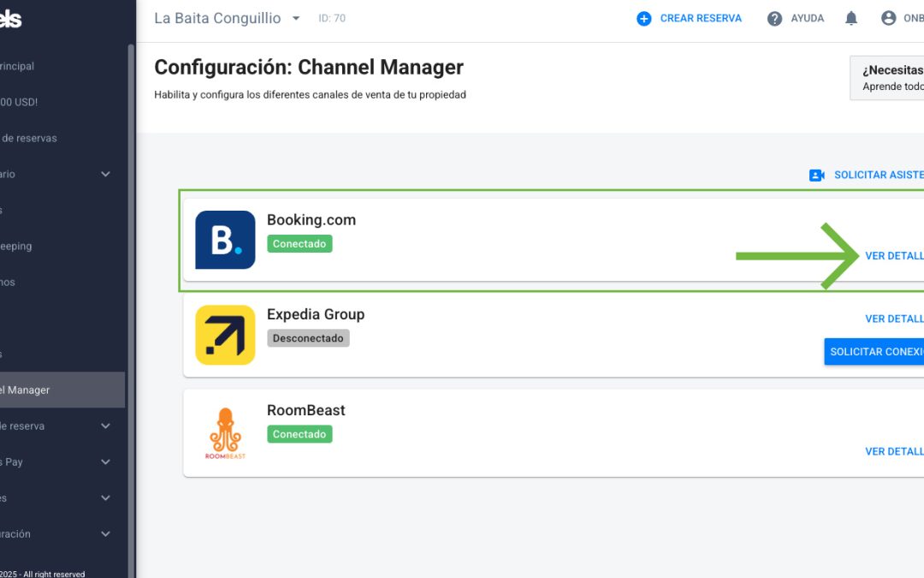Open the notifications bell

(x=851, y=18)
